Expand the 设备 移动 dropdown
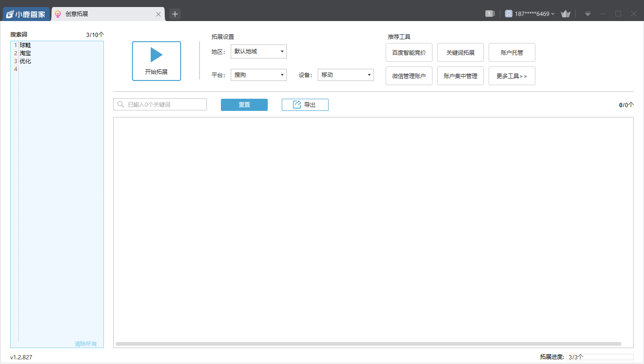This screenshot has width=644, height=364. 346,74
